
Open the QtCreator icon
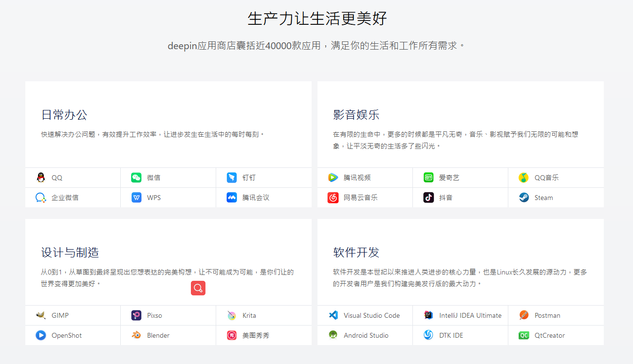pos(523,335)
